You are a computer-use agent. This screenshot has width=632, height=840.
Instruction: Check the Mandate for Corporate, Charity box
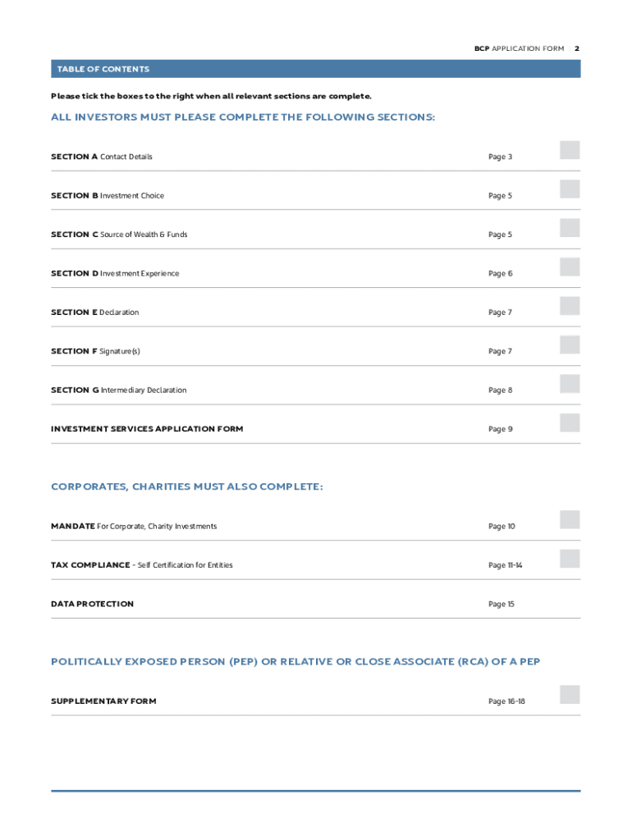coord(570,519)
